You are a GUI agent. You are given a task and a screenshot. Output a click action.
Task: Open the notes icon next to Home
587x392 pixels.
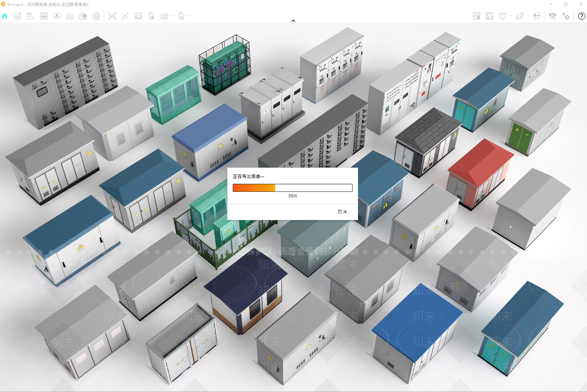point(18,16)
